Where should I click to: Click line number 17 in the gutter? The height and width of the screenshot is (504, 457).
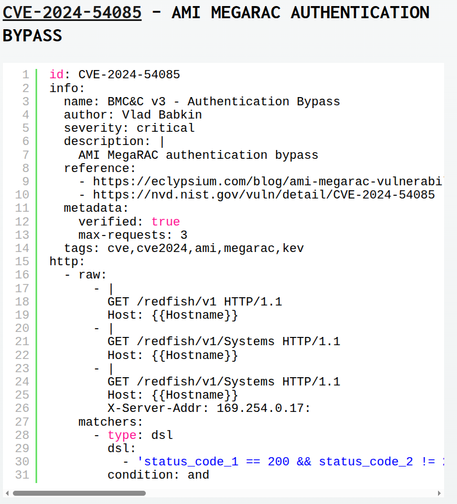22,288
